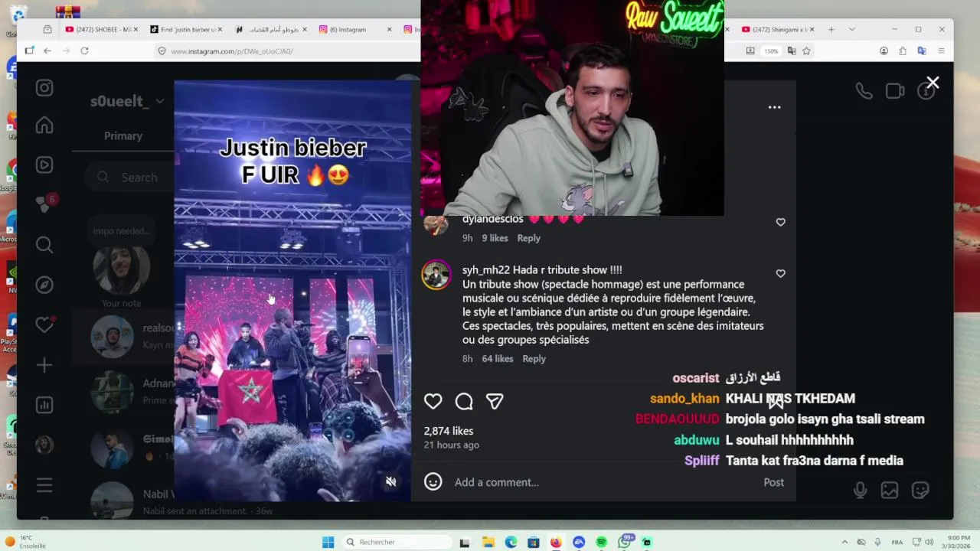Click the Add a comment field
The image size is (980, 551).
pos(603,482)
